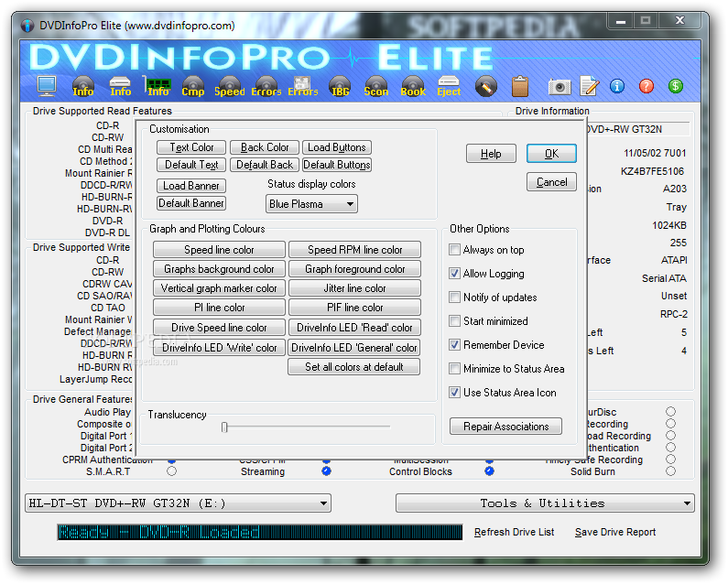Screen dimensions: 728x584
Task: Uncheck Remember Device
Action: (x=454, y=345)
